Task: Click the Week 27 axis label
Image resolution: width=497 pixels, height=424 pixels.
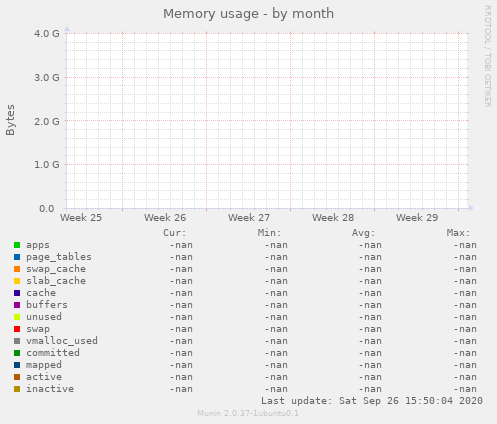Action: coord(249,218)
